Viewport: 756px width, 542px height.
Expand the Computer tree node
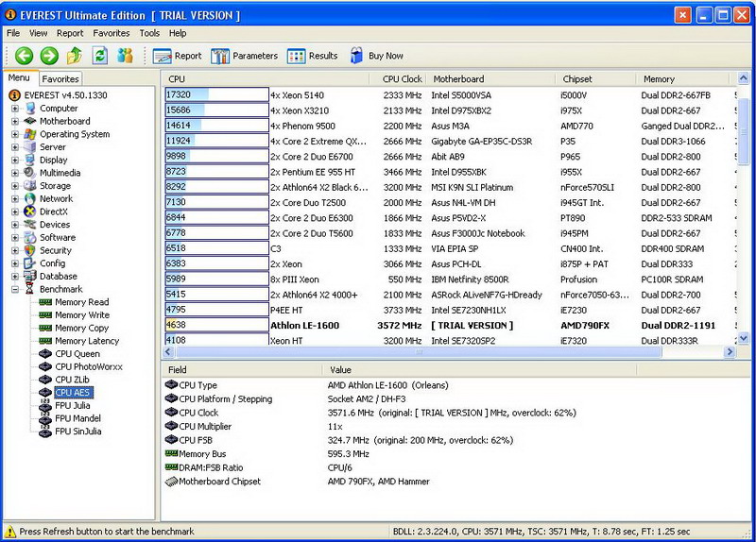(15, 109)
